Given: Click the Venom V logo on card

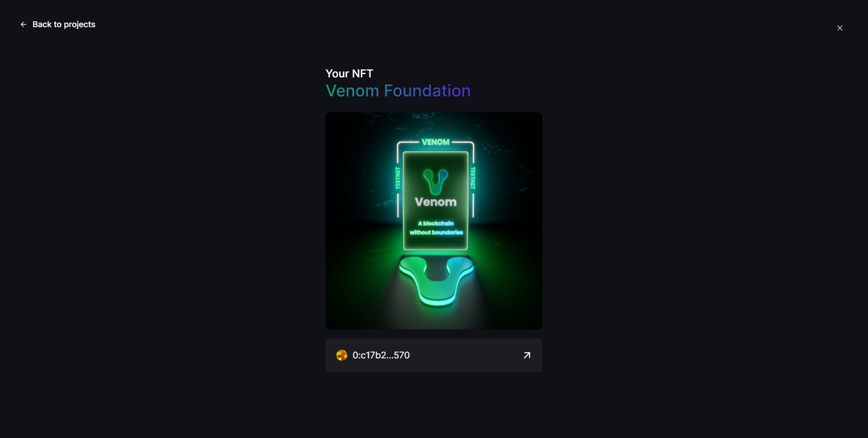Looking at the screenshot, I should (436, 182).
